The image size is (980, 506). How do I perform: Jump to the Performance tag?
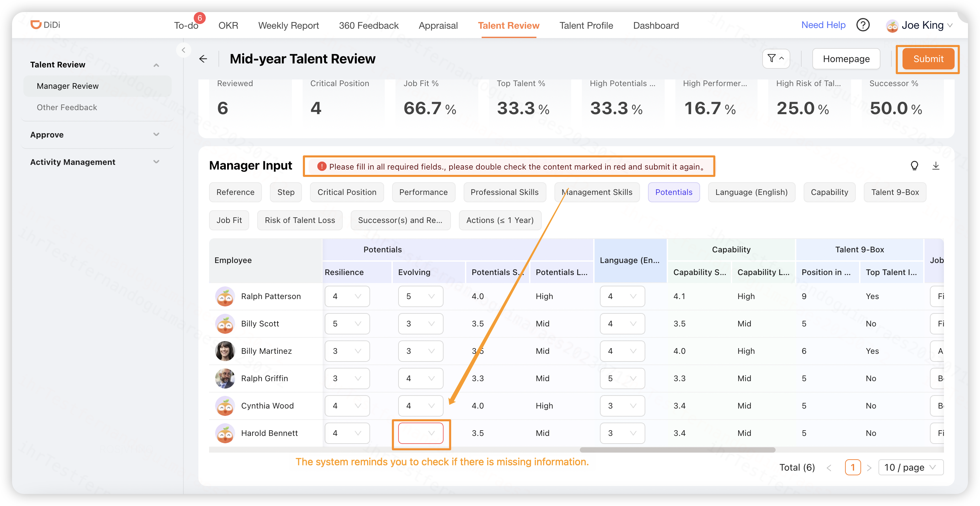pos(423,192)
